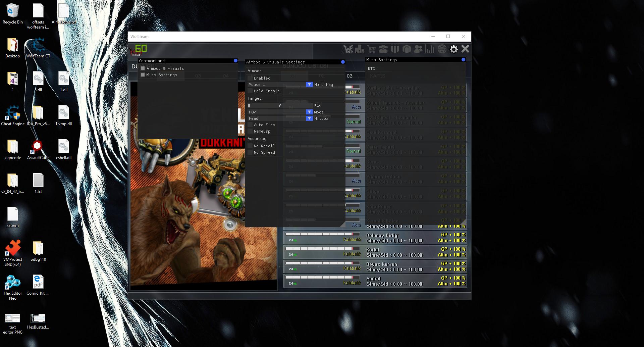Click the three-banners clan icon
Viewport: 644px width, 347px height.
pos(395,49)
